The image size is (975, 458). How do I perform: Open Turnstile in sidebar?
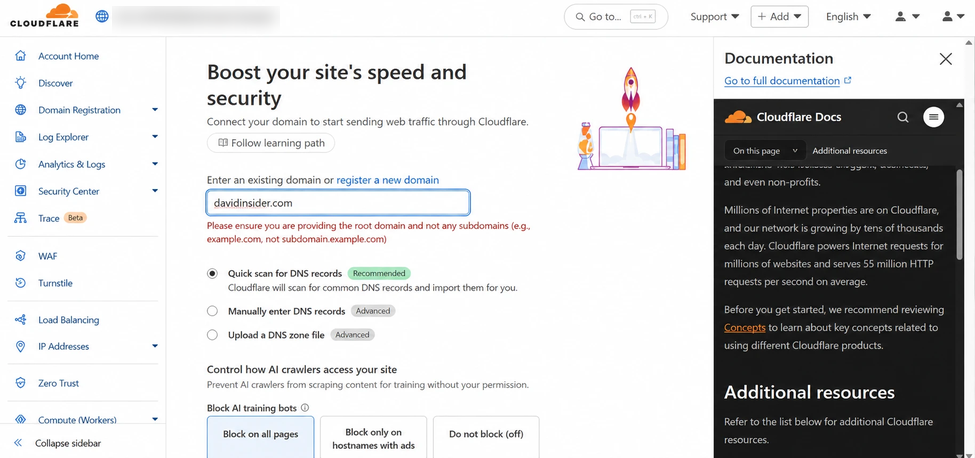pos(55,283)
